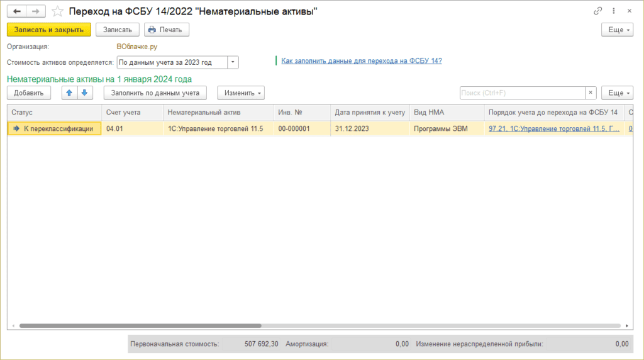Move row up with blue arrow
This screenshot has width=644, height=360.
pyautogui.click(x=69, y=93)
